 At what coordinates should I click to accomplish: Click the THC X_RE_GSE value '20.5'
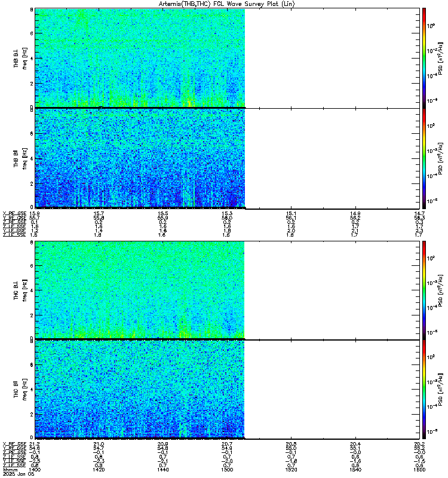point(291,444)
